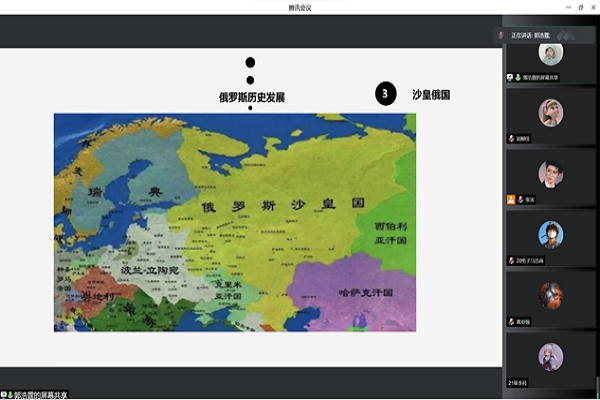Select the presenter's avatar at top of panel

pos(551,53)
